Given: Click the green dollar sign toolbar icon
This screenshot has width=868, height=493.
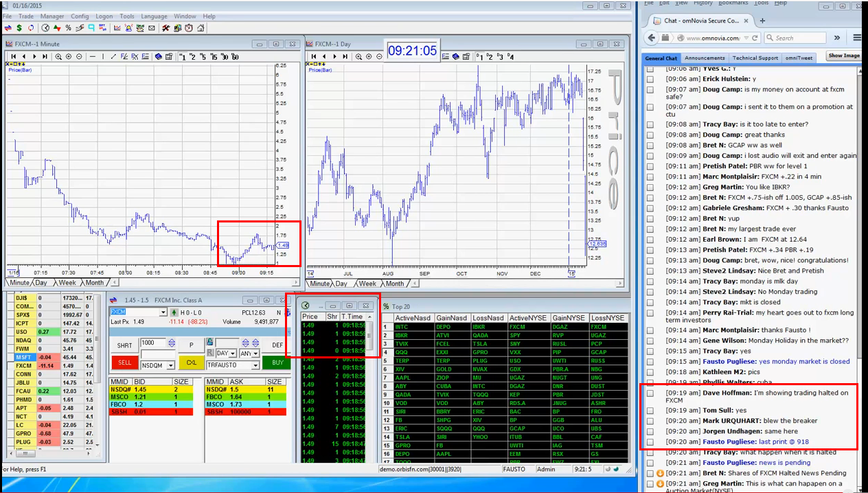Looking at the screenshot, I should tap(19, 28).
